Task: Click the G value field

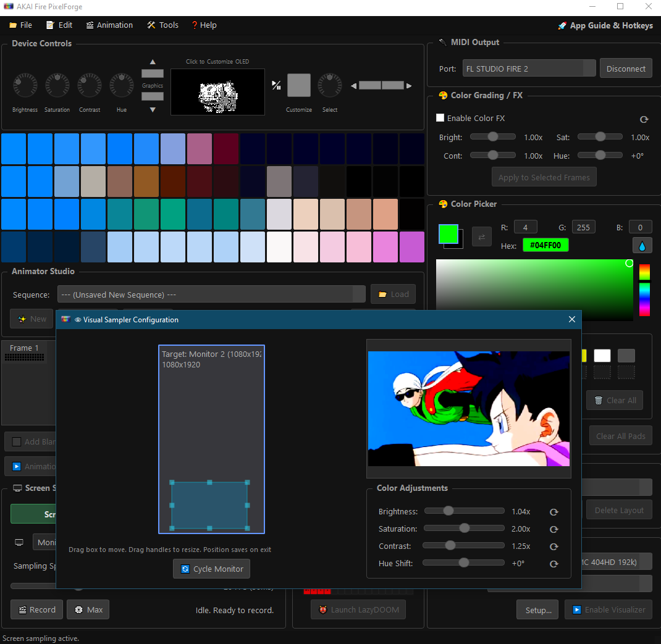Action: coord(583,227)
